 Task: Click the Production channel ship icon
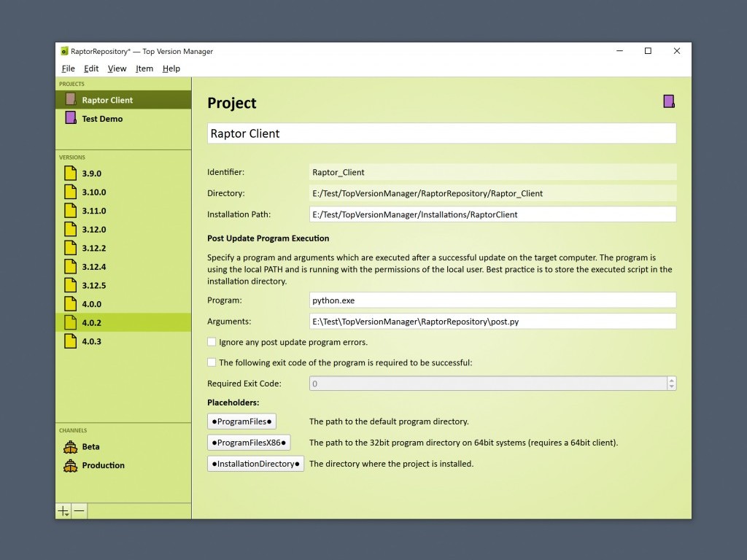coord(70,465)
